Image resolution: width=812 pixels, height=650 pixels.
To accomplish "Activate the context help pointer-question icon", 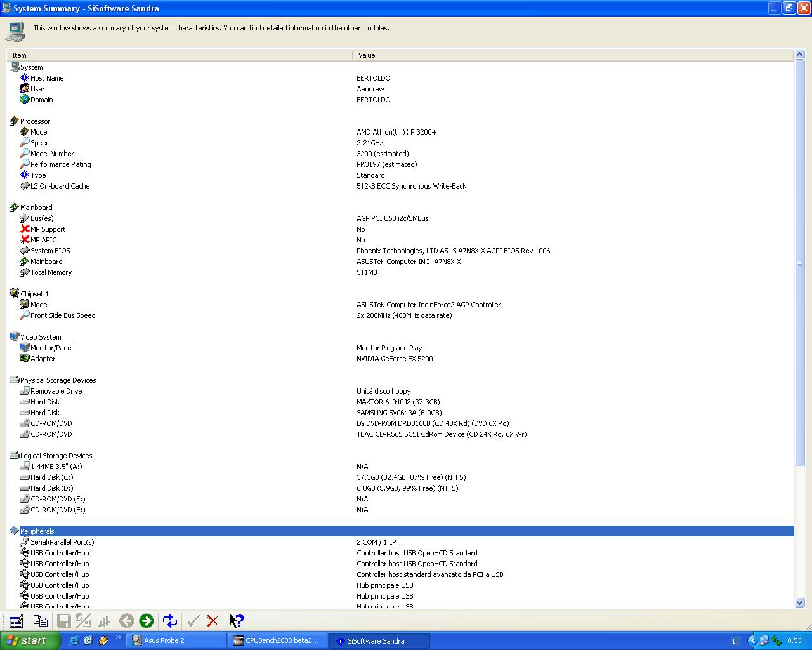I will [x=236, y=621].
